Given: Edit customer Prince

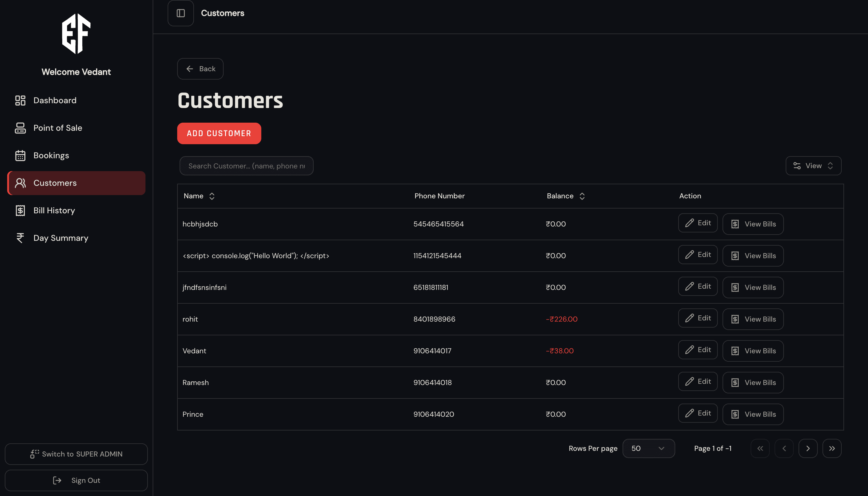Looking at the screenshot, I should [x=698, y=413].
